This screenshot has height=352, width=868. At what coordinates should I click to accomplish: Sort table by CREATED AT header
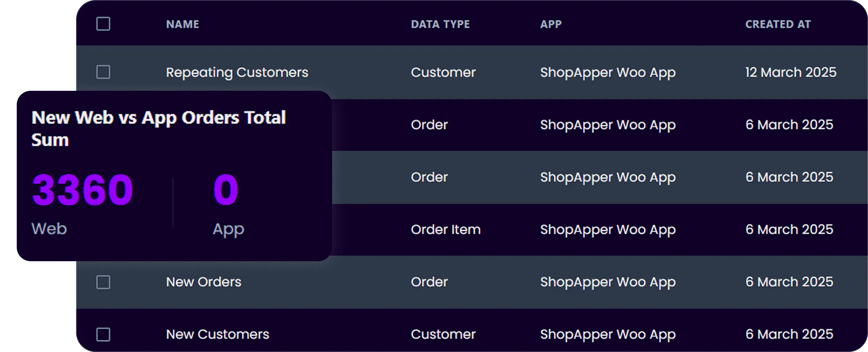click(778, 24)
